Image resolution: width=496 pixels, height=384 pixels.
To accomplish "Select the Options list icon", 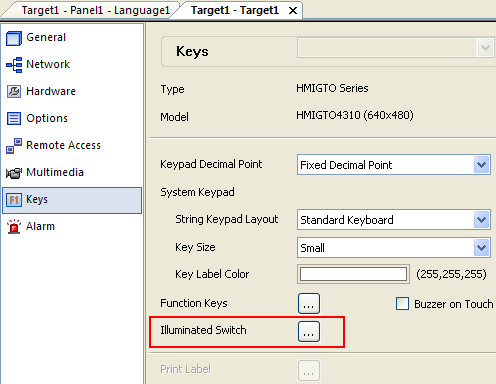I will pyautogui.click(x=14, y=118).
